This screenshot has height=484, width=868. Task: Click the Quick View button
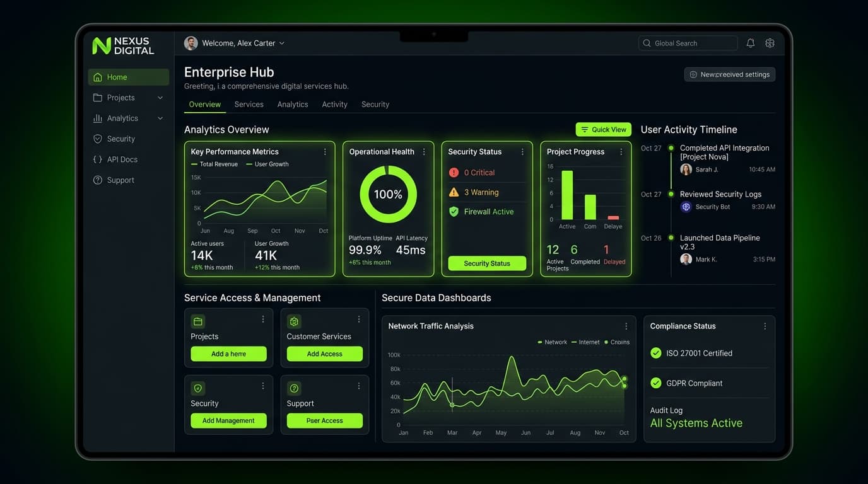pos(604,129)
